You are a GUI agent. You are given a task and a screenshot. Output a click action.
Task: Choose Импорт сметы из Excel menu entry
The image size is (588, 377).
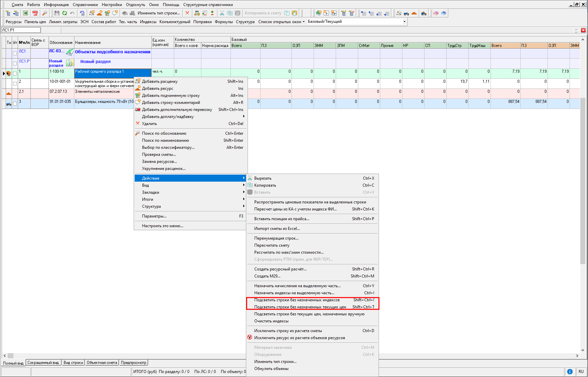[277, 229]
